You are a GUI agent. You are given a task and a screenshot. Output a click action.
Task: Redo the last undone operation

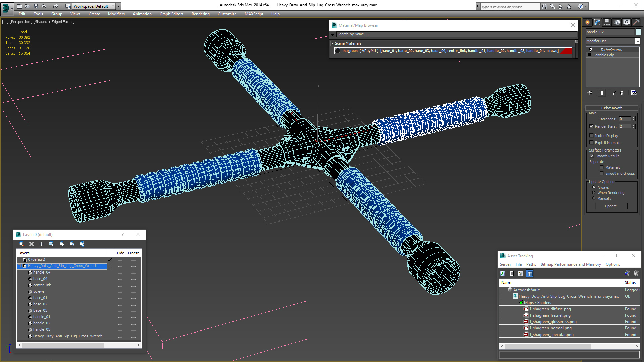tap(55, 6)
